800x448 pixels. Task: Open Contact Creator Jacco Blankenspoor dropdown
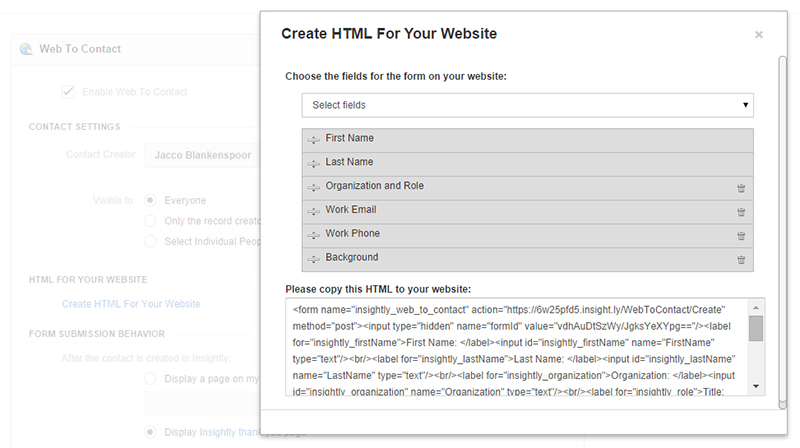coord(202,155)
